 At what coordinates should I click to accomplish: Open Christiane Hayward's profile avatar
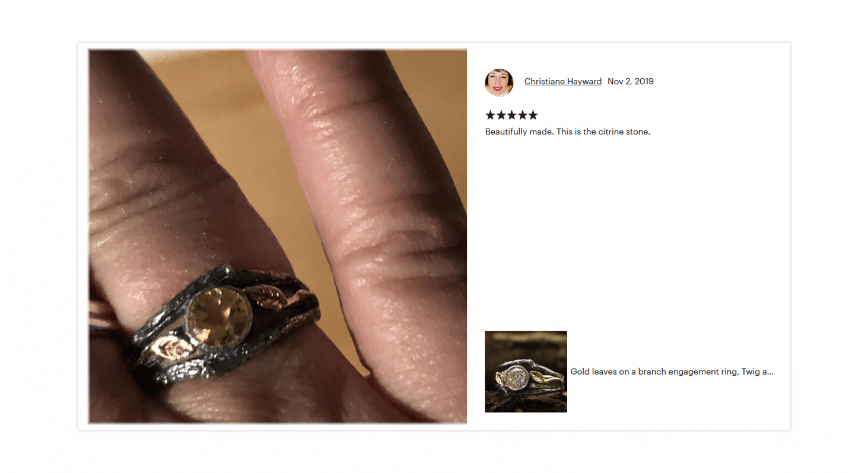[499, 82]
